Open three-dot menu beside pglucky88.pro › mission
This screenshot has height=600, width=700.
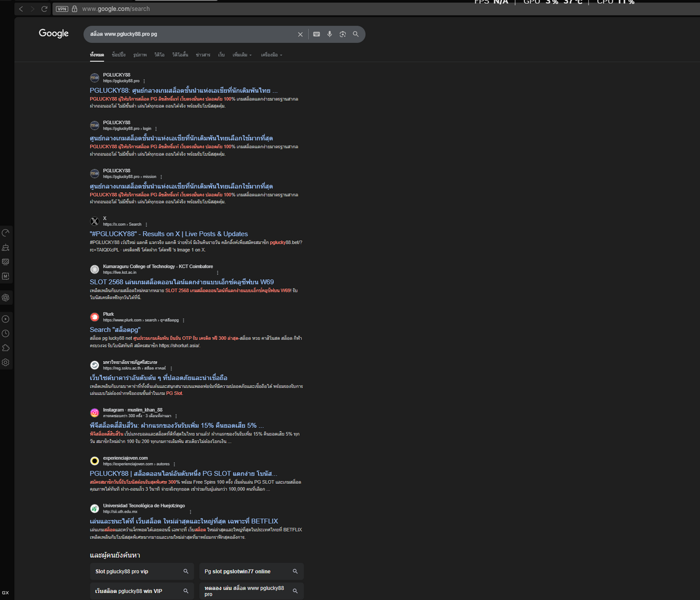point(161,177)
